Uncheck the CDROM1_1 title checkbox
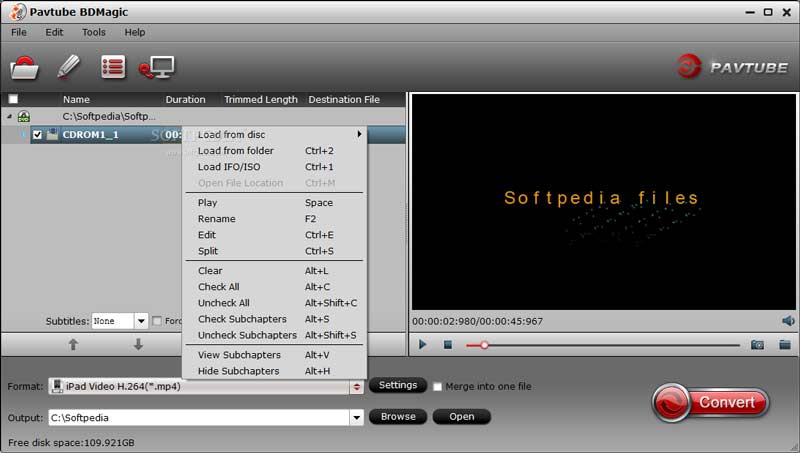 37,135
